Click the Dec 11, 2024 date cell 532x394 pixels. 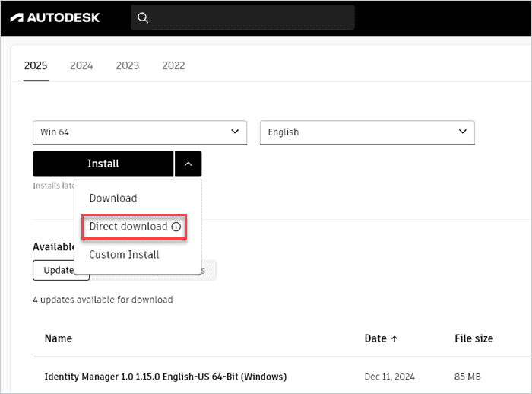[389, 377]
